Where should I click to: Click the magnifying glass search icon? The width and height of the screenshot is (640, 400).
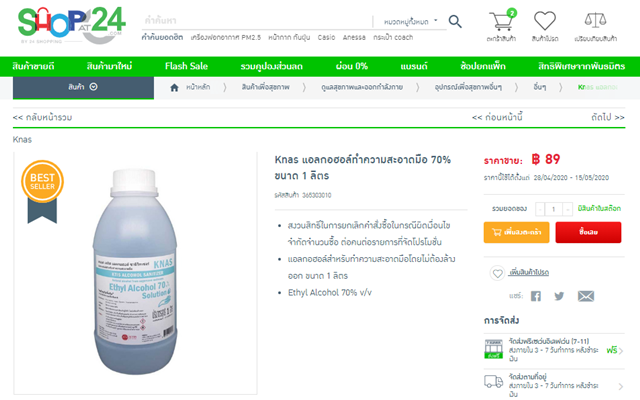click(x=455, y=21)
